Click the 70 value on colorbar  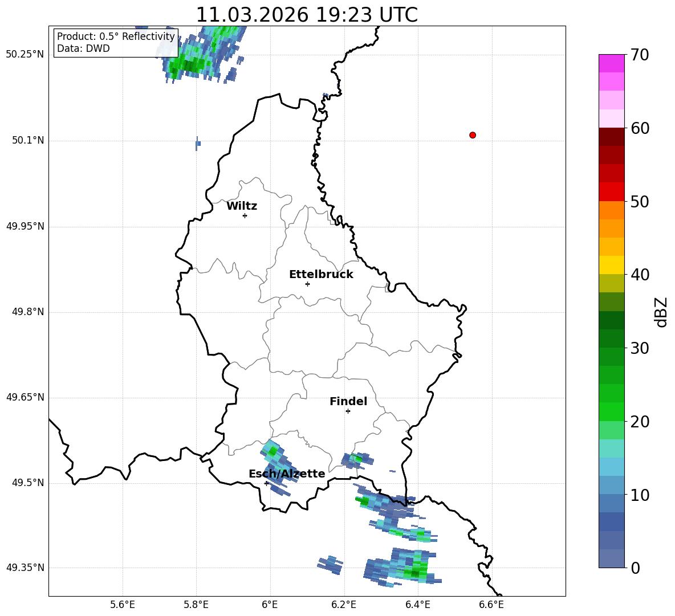(639, 55)
